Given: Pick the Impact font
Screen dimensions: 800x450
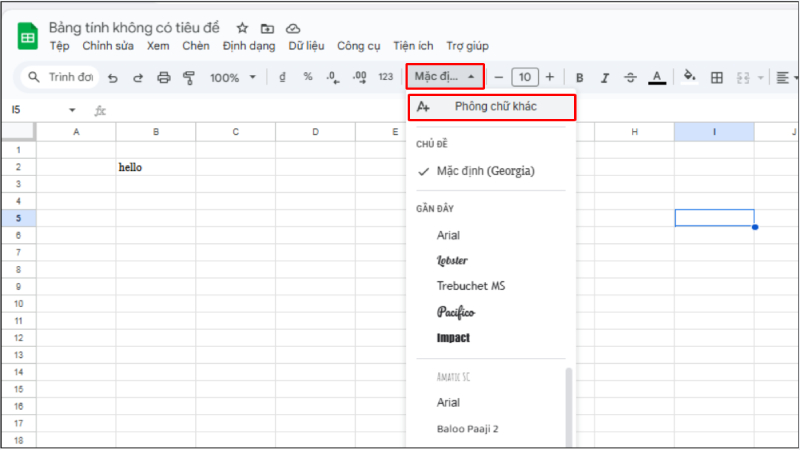Looking at the screenshot, I should tap(453, 338).
